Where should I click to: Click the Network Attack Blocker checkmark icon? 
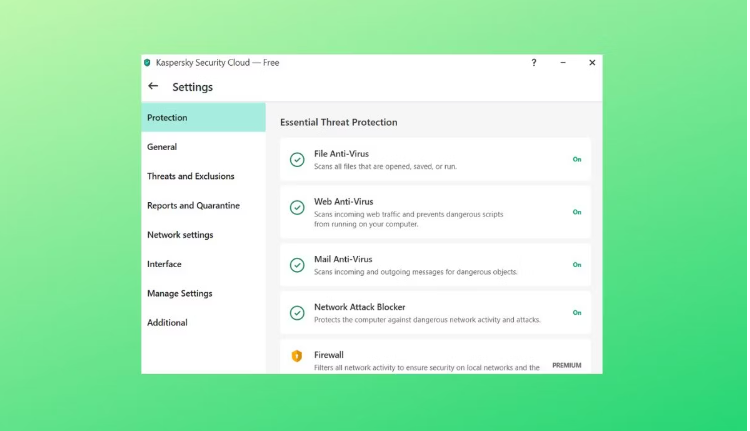[297, 313]
